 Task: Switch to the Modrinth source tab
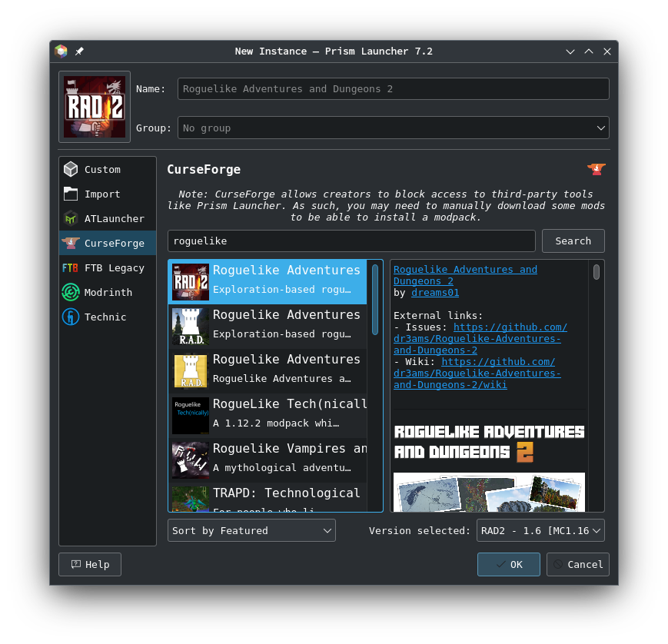[x=108, y=292]
